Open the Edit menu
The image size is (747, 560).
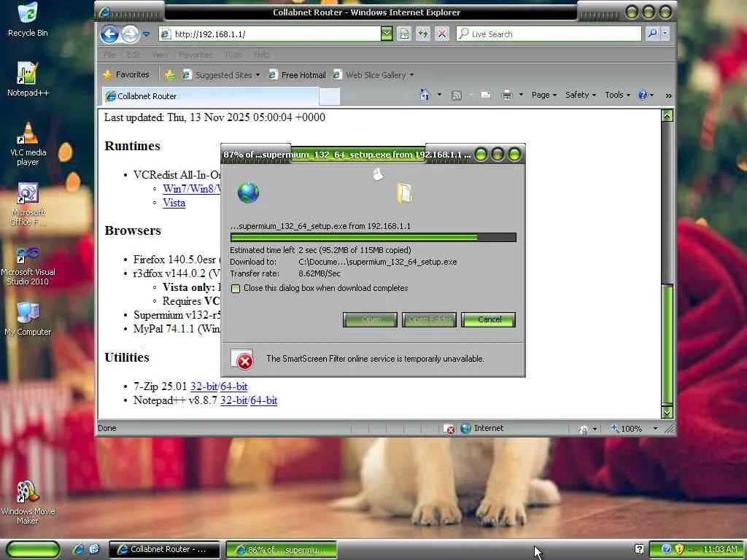click(x=133, y=55)
